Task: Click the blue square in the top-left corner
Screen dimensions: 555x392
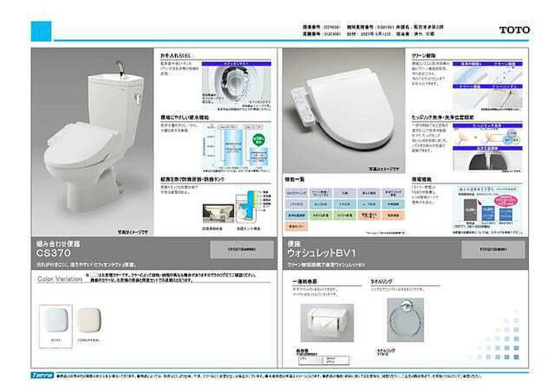Action: [40, 32]
